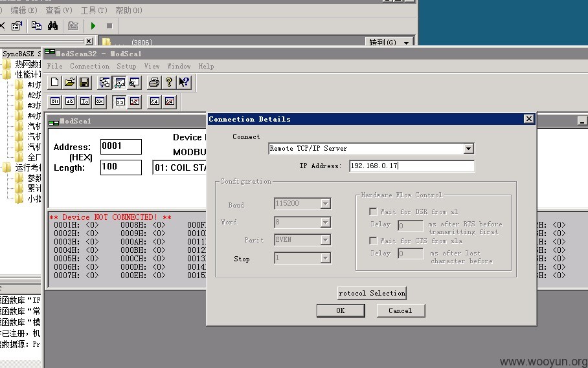Toggle Wait for DSR from slave checkbox

click(x=373, y=212)
